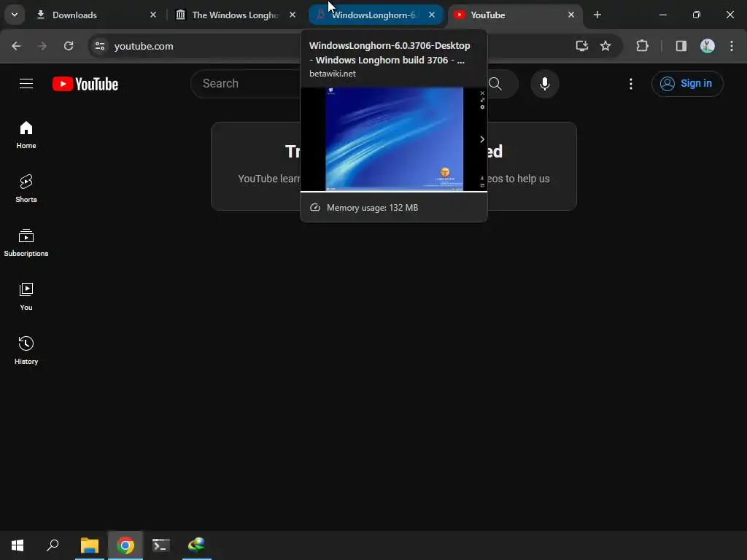Minimize the Chrome window
747x560 pixels.
click(662, 15)
